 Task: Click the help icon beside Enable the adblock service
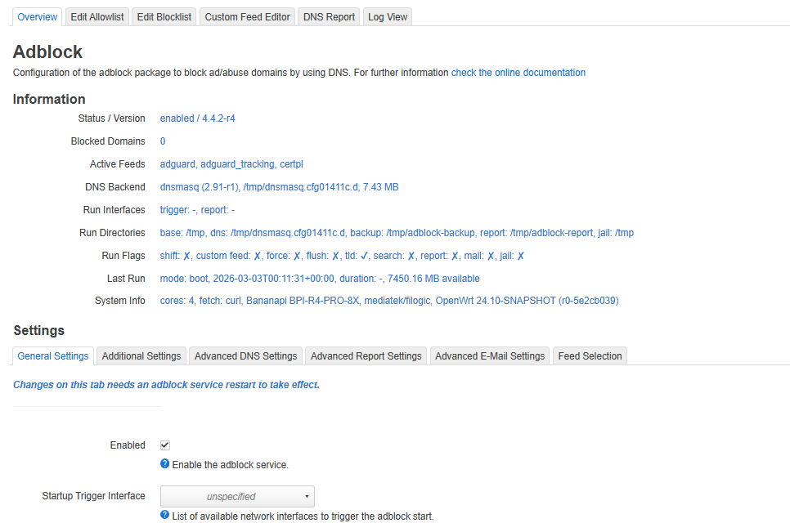pos(165,464)
